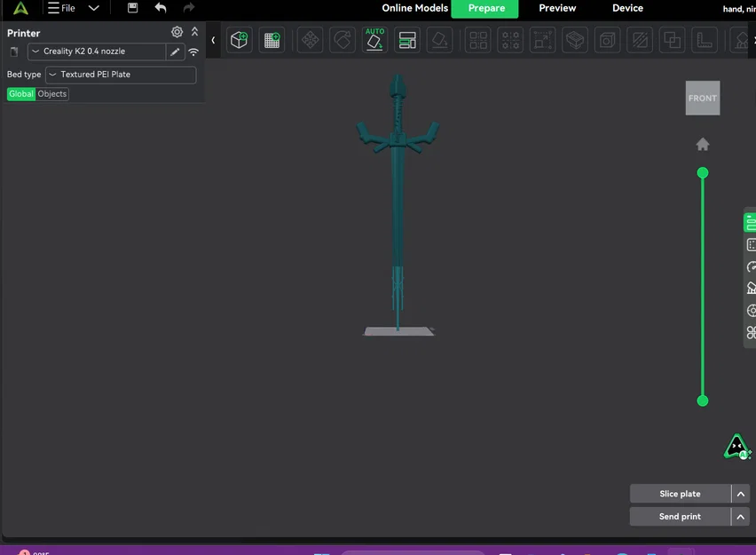Collapse the left sidebar with the arrow

(213, 40)
